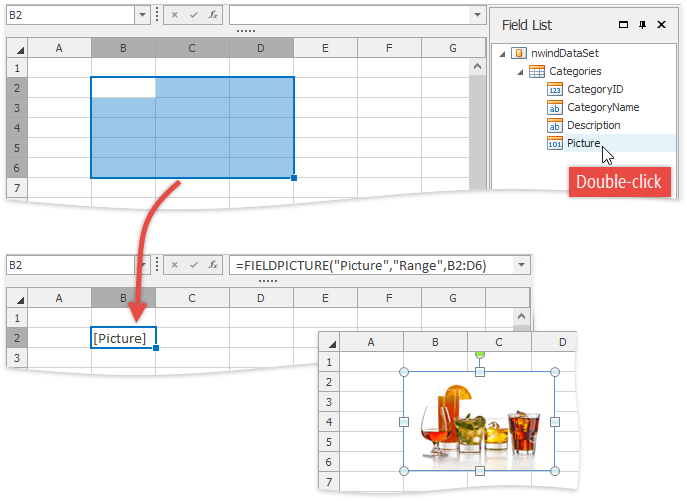Click Select All corner in top spreadsheet

coord(18,48)
